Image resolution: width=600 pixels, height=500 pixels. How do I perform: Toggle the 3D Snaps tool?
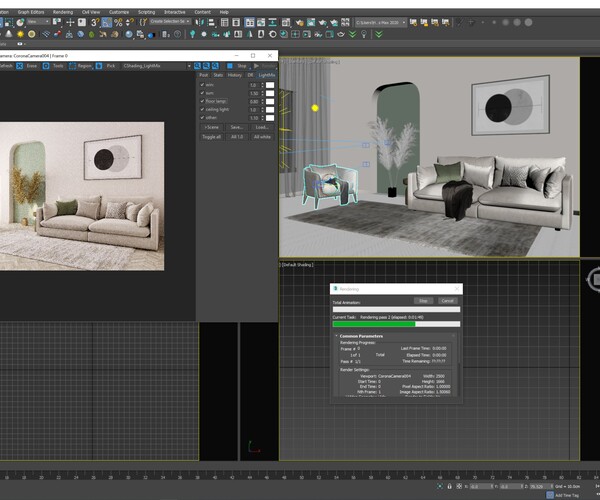pos(95,23)
